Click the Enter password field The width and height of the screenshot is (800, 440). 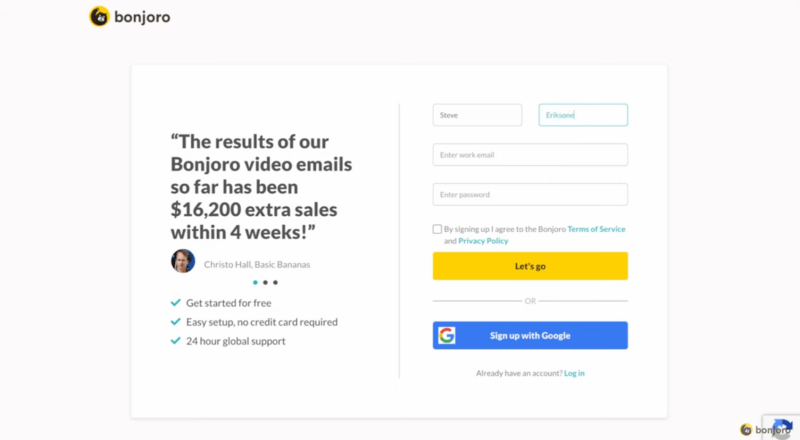(x=530, y=194)
